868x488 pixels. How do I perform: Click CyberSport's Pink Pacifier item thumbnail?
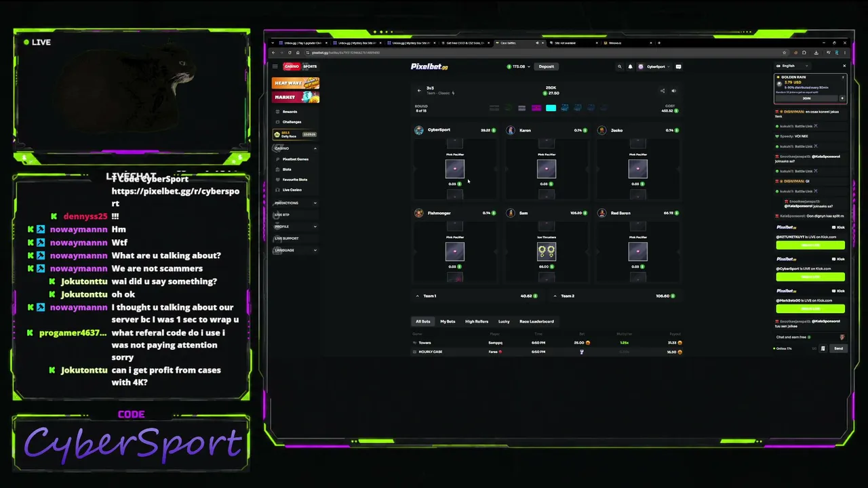455,169
